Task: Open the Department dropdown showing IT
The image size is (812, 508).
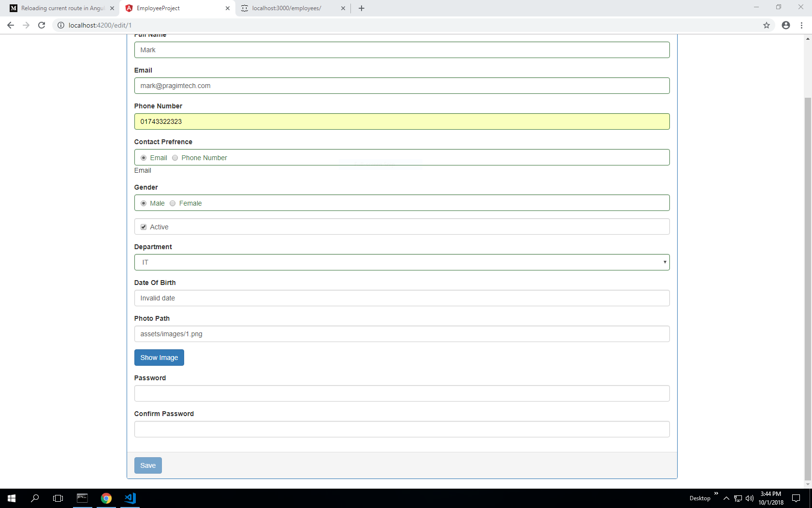Action: pyautogui.click(x=402, y=262)
